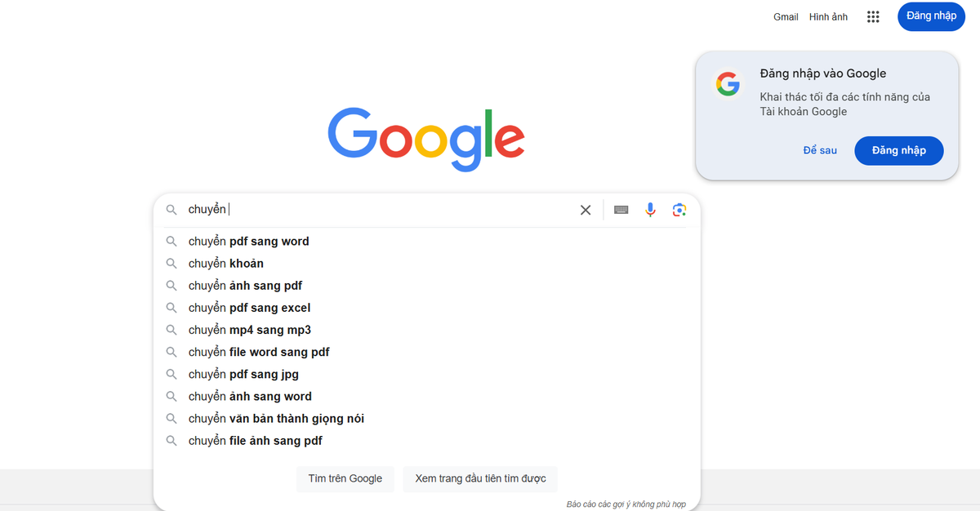Select 'chuyển ảnh sang pdf' autocomplete entry
Viewport: 980px width, 511px height.
[244, 285]
